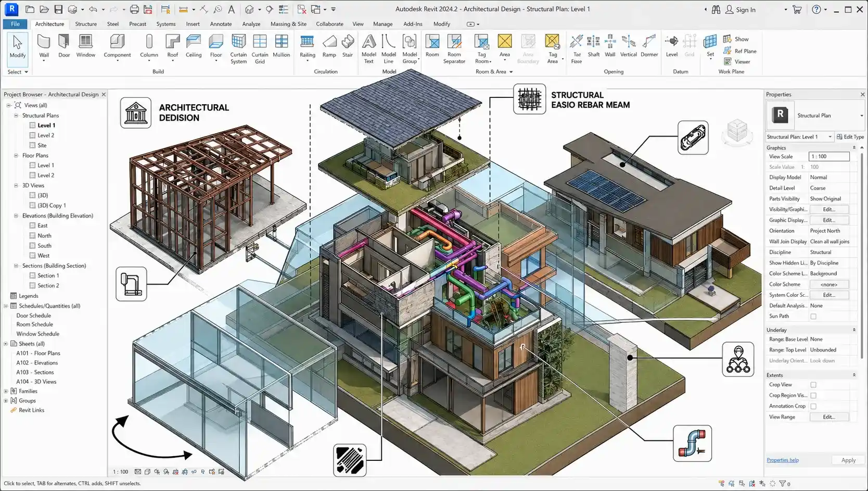868x491 pixels.
Task: Select the Window tool
Action: pos(86,46)
